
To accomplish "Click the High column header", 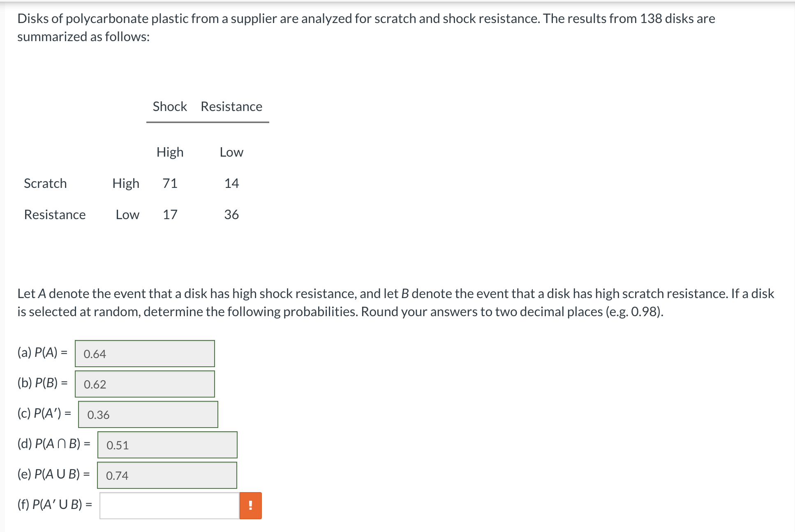I will (x=170, y=152).
